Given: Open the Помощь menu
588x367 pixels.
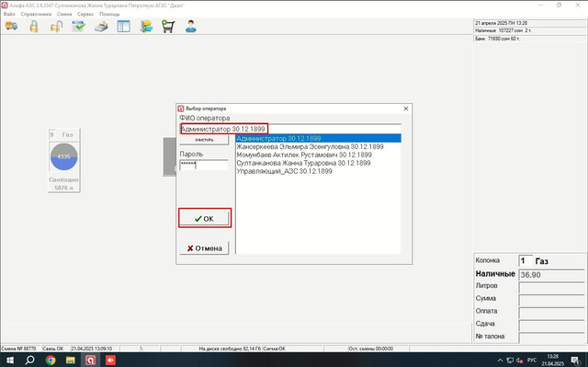Looking at the screenshot, I should [x=109, y=14].
